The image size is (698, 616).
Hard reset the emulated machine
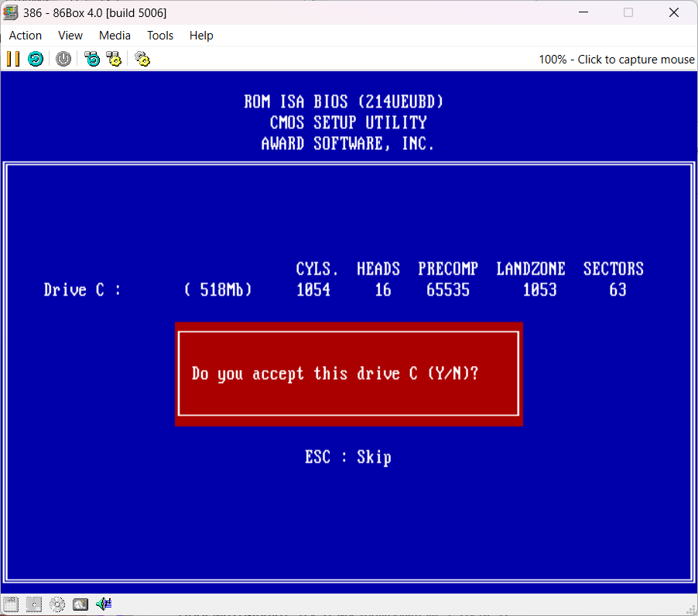click(x=36, y=59)
